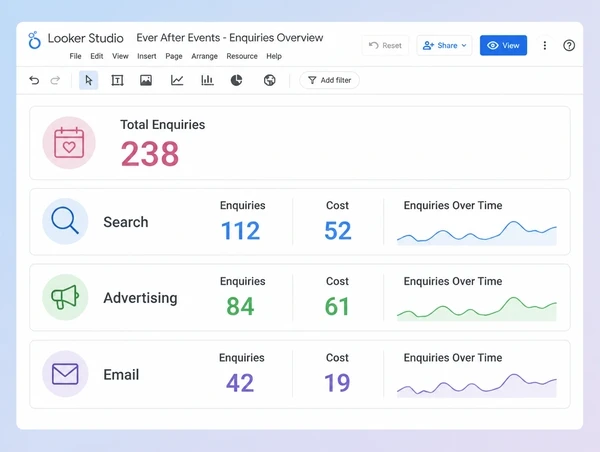Switch to View mode with blue button
600x452 pixels.
tap(503, 46)
